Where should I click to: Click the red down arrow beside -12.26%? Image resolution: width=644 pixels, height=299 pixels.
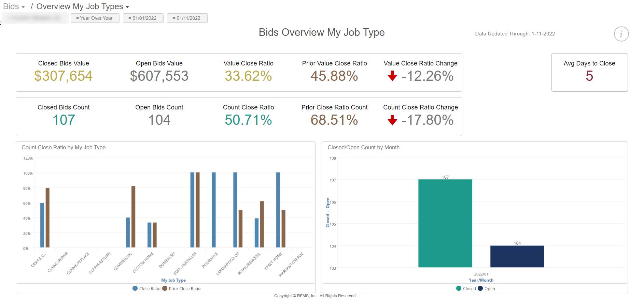pos(392,76)
